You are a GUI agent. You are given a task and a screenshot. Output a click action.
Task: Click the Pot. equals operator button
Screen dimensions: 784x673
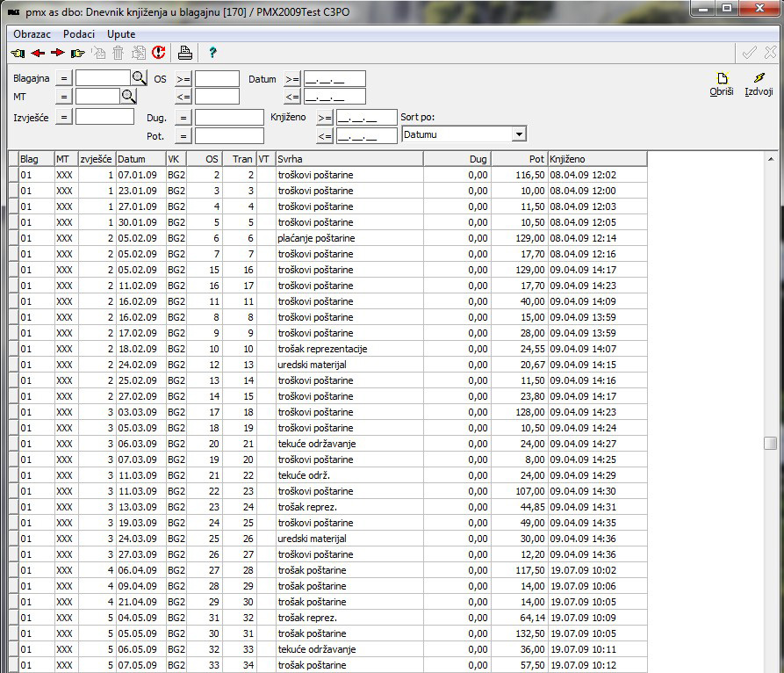coord(183,135)
